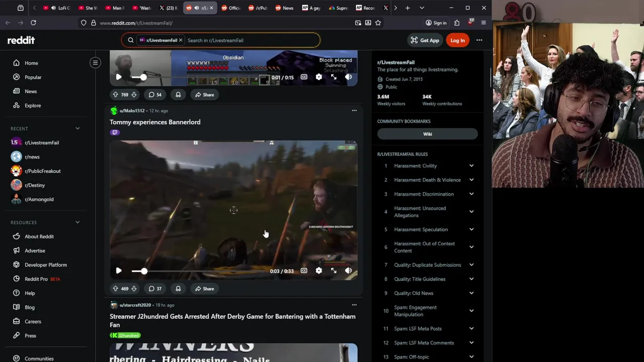Image resolution: width=644 pixels, height=362 pixels.
Task: Expand rule 3 Harassment: Discrimination
Action: (x=471, y=194)
